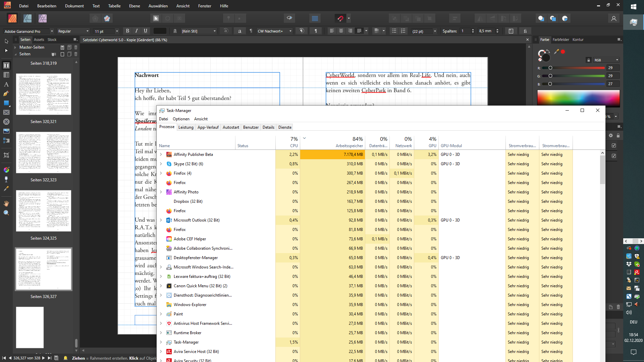Open the Optionen menu in Task-Manager
Image resolution: width=644 pixels, height=362 pixels.
click(x=181, y=119)
